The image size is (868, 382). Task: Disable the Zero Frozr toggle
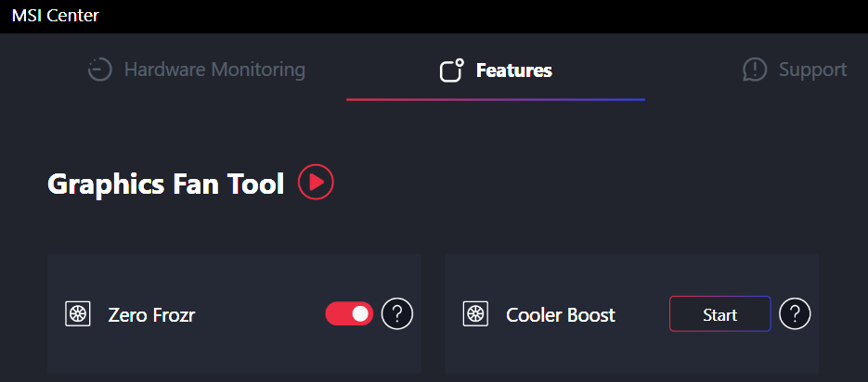click(349, 314)
